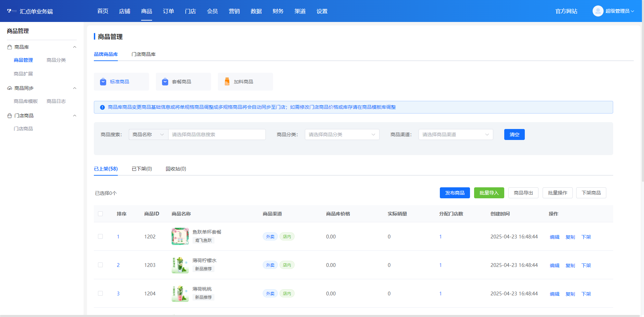Open the 商品分类 filter dropdown

click(342, 134)
